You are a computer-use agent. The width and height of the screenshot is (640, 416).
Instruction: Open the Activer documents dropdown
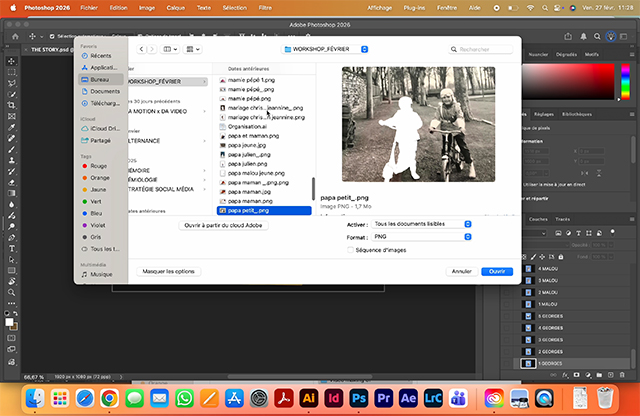(422, 224)
